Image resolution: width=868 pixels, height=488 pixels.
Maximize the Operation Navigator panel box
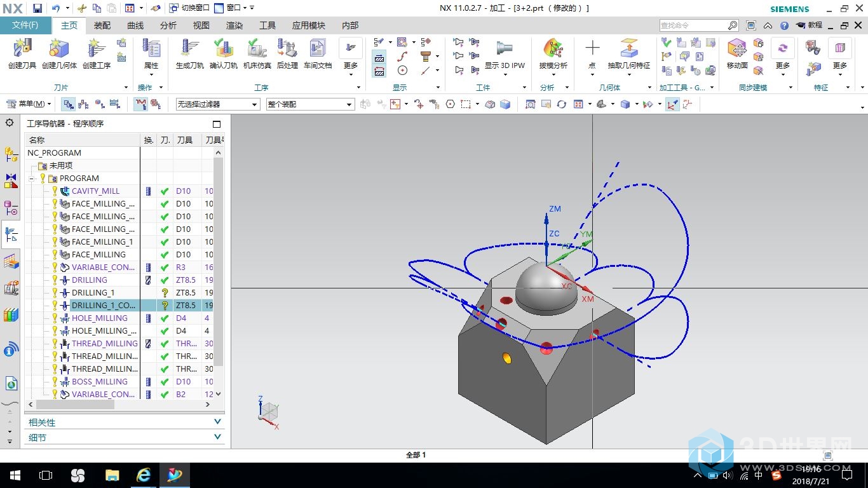(217, 124)
